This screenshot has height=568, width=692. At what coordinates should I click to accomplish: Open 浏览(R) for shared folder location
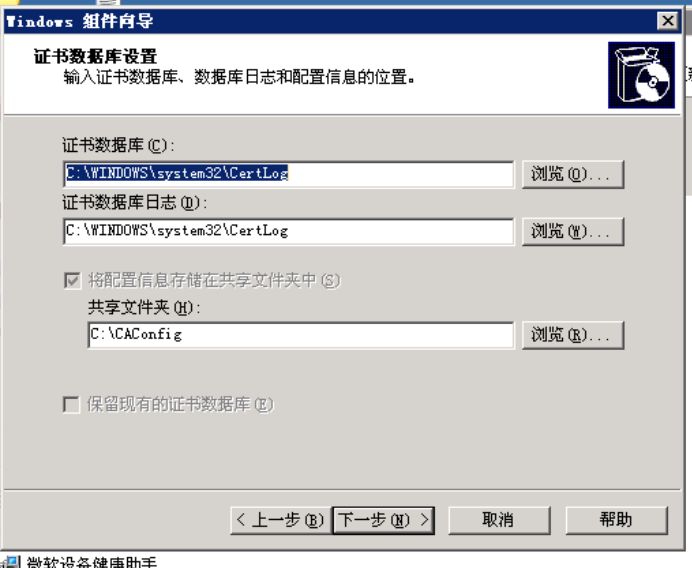click(573, 335)
